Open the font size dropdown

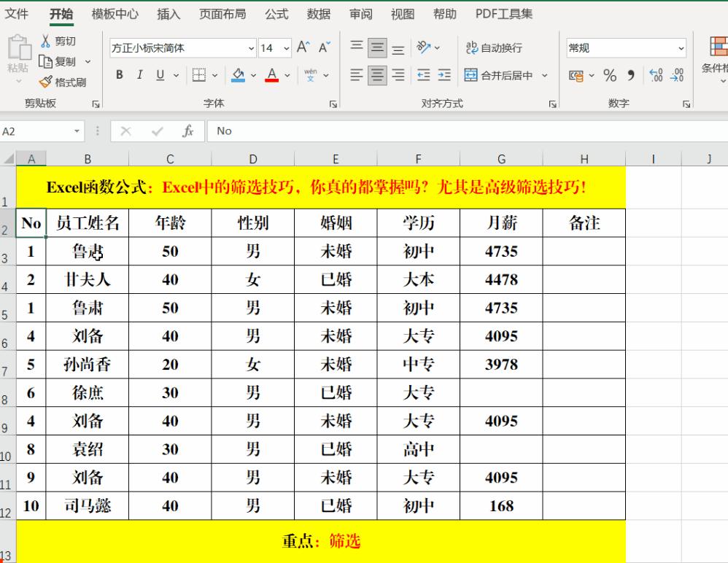click(284, 48)
